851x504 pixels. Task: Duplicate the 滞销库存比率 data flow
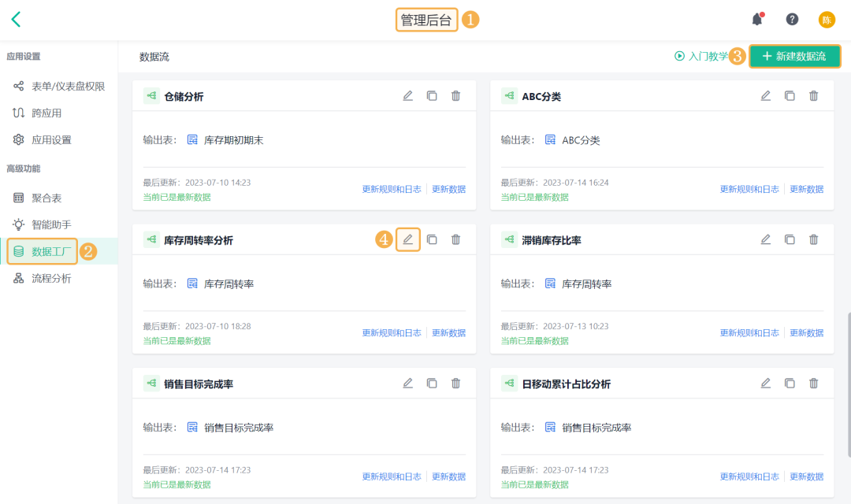(790, 239)
